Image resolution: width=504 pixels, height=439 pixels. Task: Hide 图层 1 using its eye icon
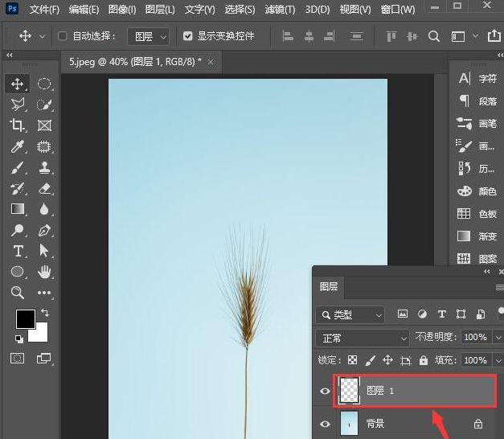click(x=326, y=392)
